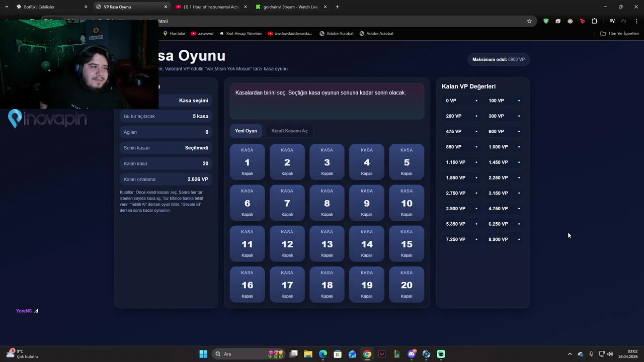
Task: Open the dwdawdaddwawda bookmark
Action: click(x=290, y=33)
